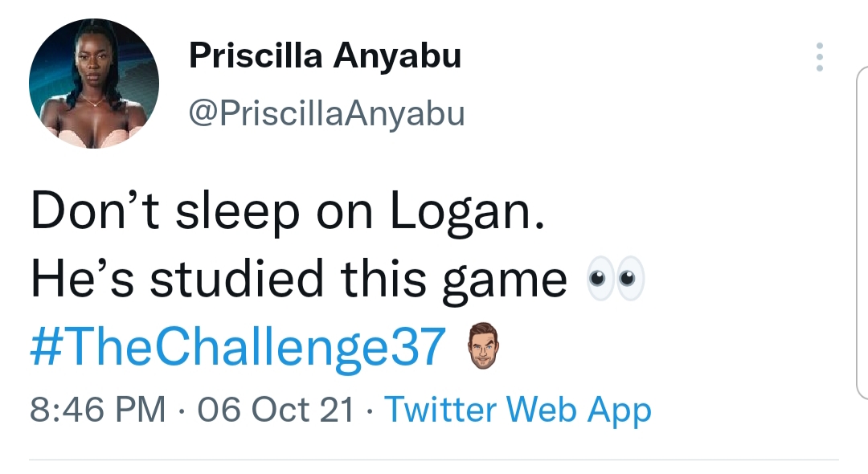Click the face emoji beside #TheChallenge37
Viewport: 868px width, 474px height.
click(483, 345)
